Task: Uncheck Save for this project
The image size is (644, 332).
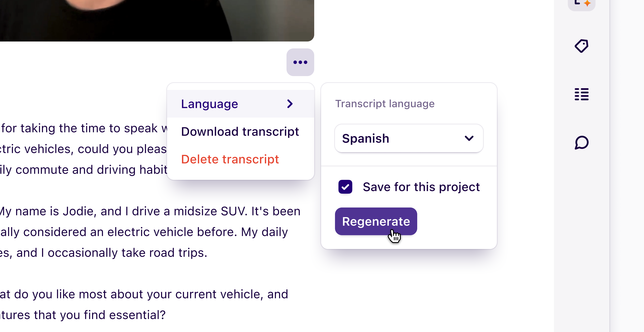Action: (x=345, y=187)
